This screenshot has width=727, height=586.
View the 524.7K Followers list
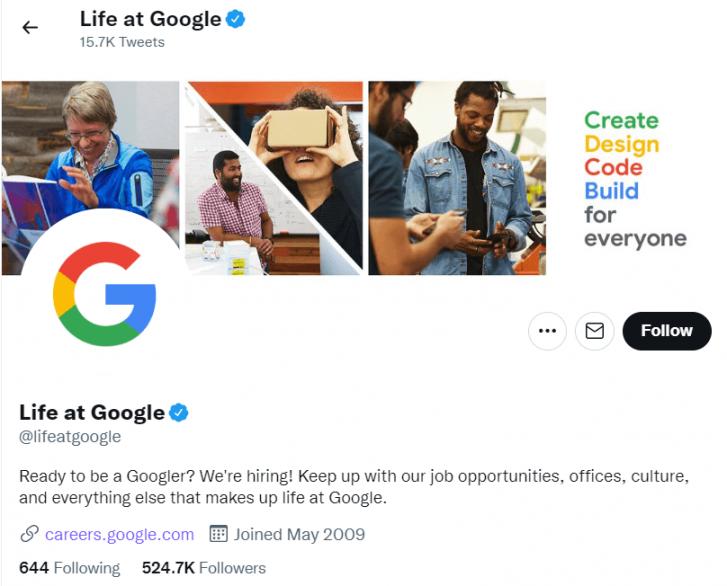204,568
